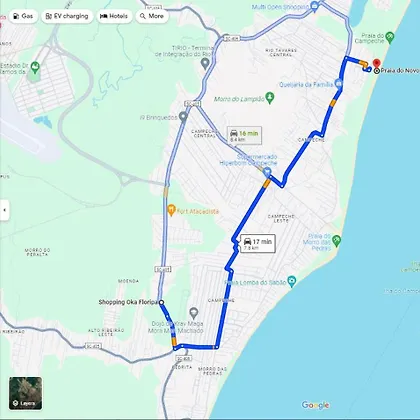This screenshot has height=420, width=420.
Task: Open the Hotels filter chip
Action: (x=114, y=16)
